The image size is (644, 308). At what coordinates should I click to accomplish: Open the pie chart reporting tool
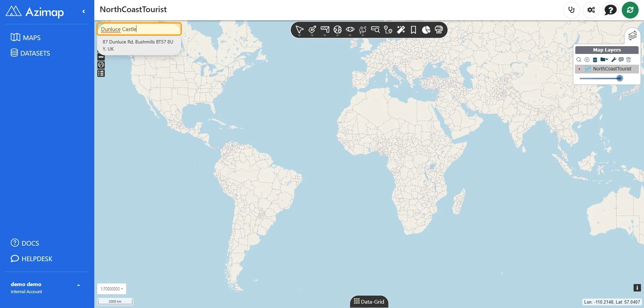click(426, 30)
